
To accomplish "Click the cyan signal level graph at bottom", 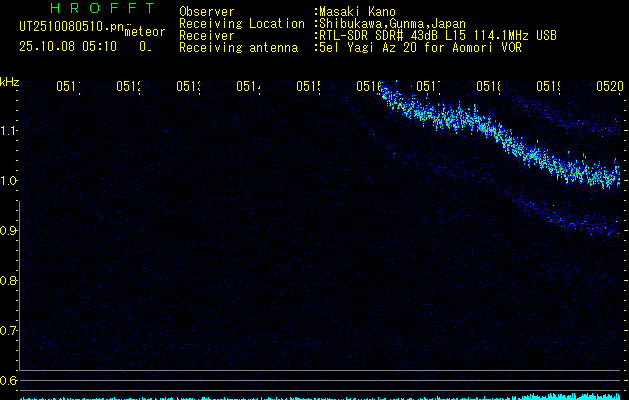I will click(x=320, y=397).
